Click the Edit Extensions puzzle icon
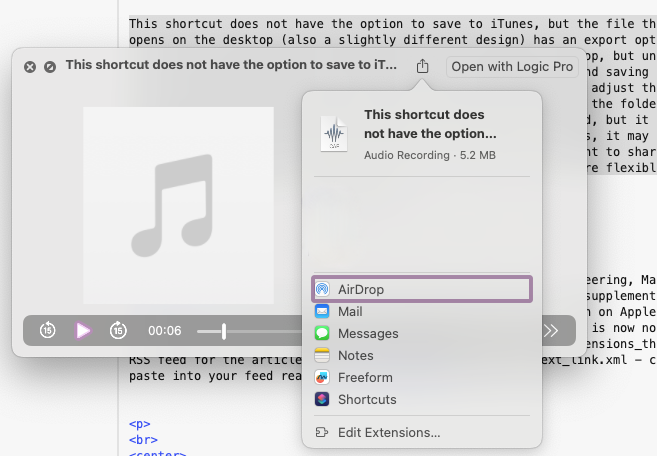 click(322, 432)
